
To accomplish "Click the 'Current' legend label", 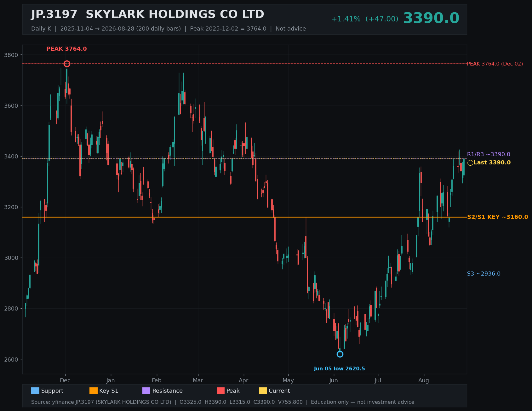I will coord(279,391).
